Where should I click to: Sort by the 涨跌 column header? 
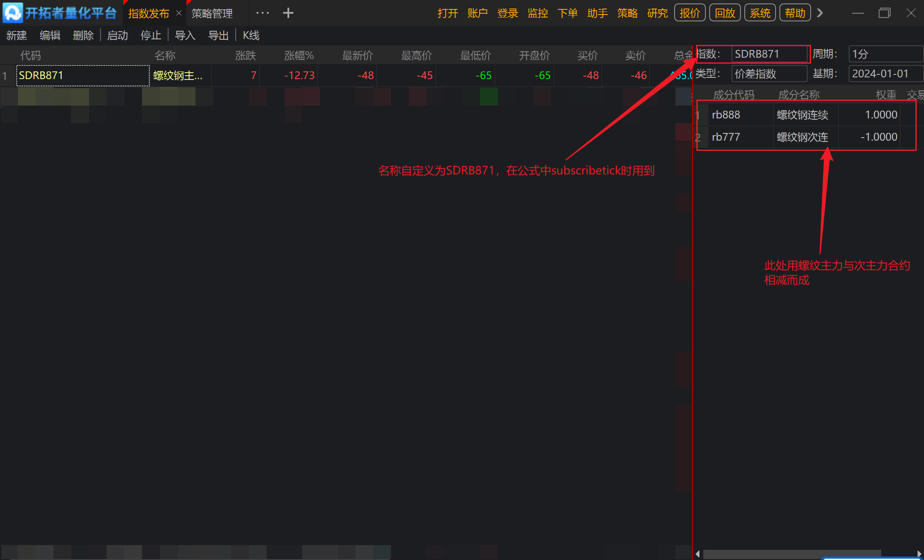[x=246, y=56]
